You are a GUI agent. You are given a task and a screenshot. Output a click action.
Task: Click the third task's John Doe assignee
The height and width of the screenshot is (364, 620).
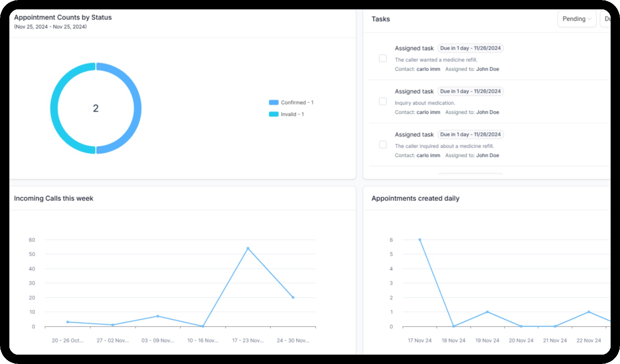pos(487,155)
